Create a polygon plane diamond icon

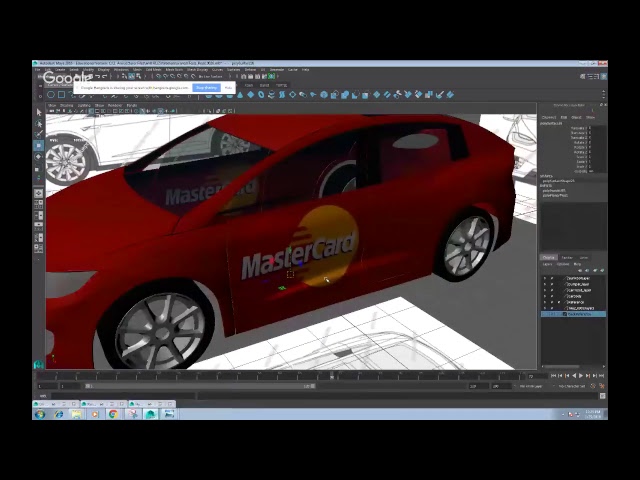(251, 95)
